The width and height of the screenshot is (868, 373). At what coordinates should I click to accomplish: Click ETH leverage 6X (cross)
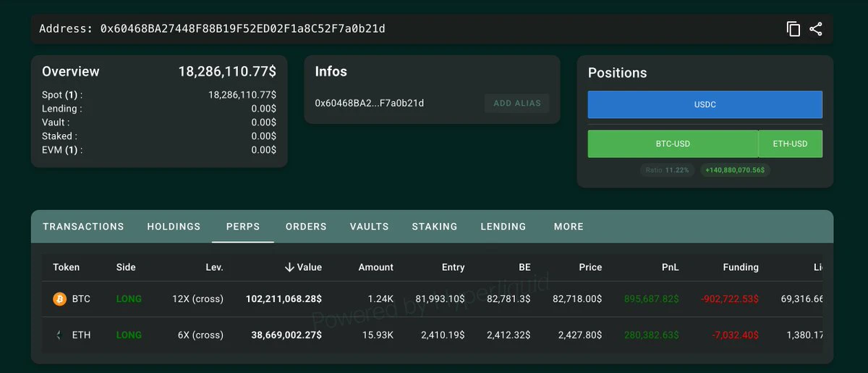click(200, 335)
